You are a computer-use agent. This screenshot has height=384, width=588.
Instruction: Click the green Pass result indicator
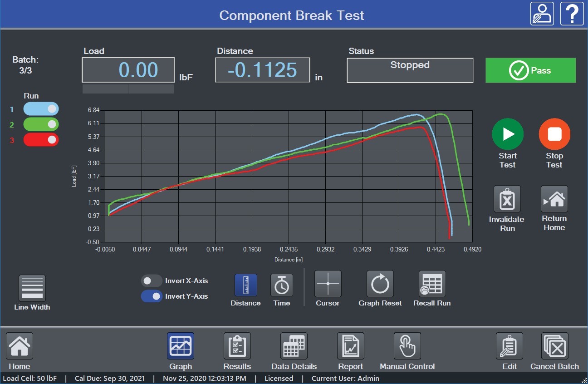(530, 70)
